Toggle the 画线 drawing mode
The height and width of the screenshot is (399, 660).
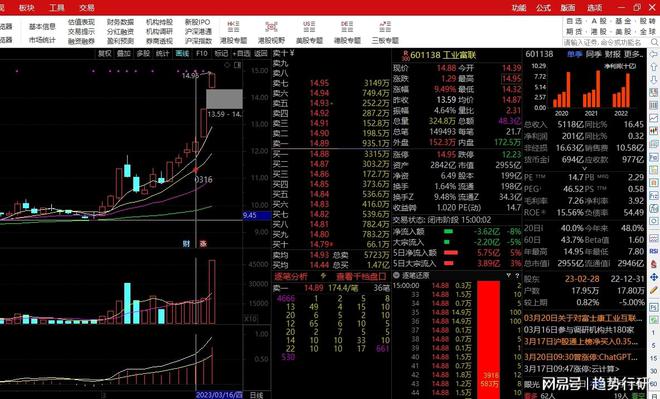[x=182, y=53]
